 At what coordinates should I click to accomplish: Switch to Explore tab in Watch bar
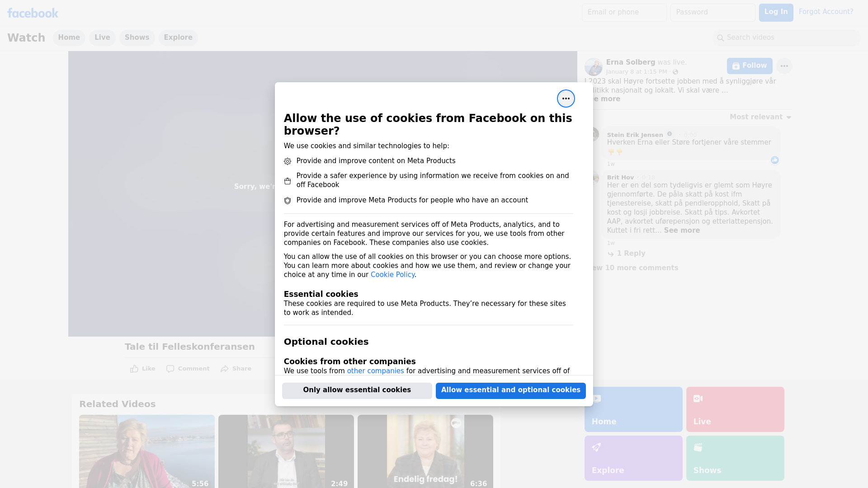178,38
